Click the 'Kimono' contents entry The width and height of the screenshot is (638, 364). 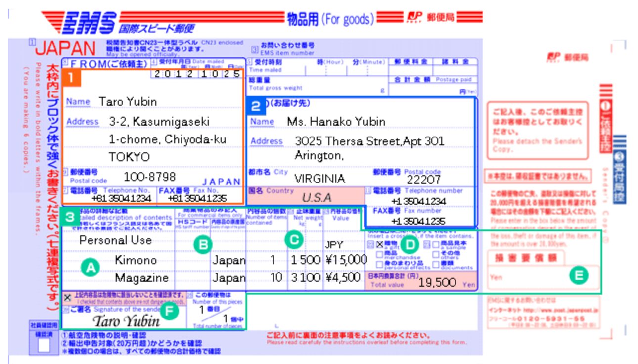pyautogui.click(x=136, y=260)
